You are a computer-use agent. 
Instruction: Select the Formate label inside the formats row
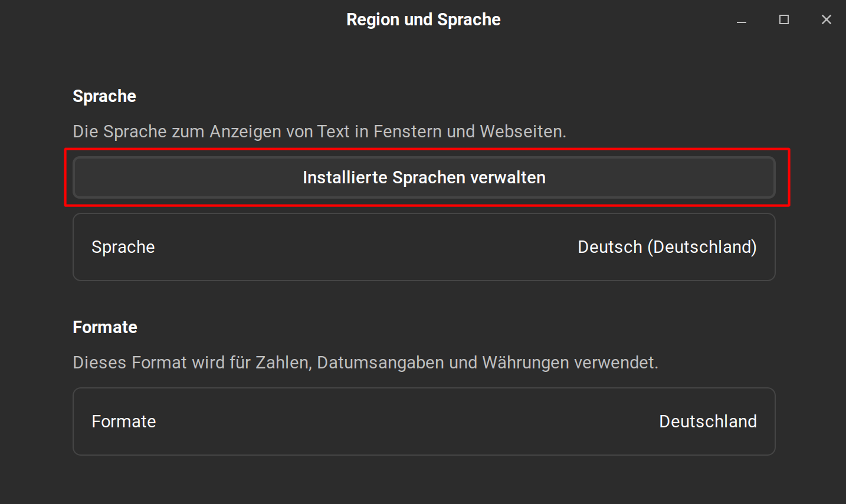124,421
